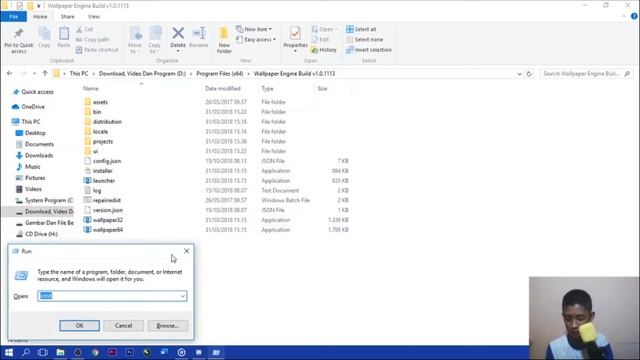Click the address bar Refresh button
Screen dimensions: 640x360
click(x=529, y=74)
